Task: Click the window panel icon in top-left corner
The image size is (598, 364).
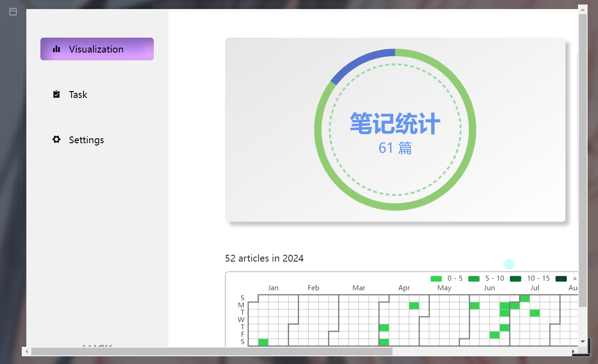Action: [x=12, y=11]
